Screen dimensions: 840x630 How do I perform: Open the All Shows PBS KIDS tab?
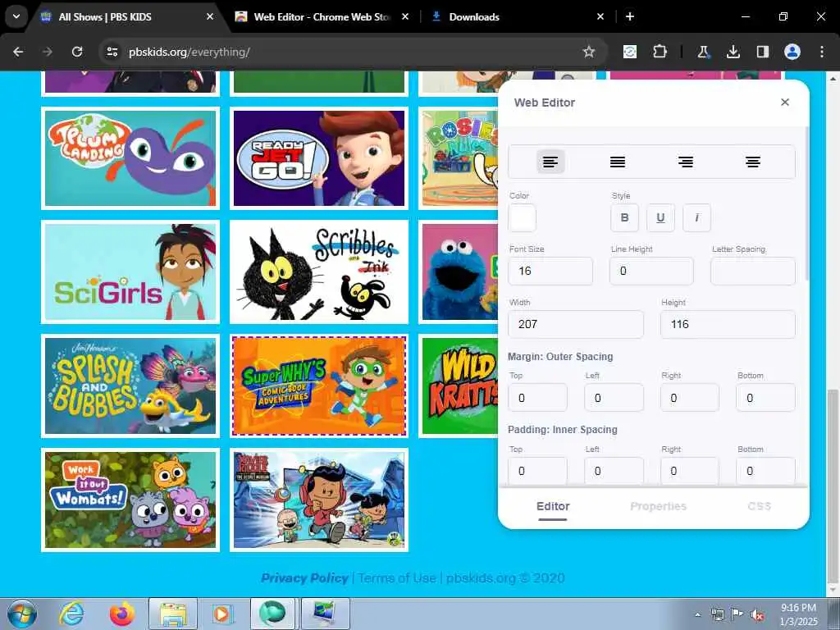tap(127, 17)
